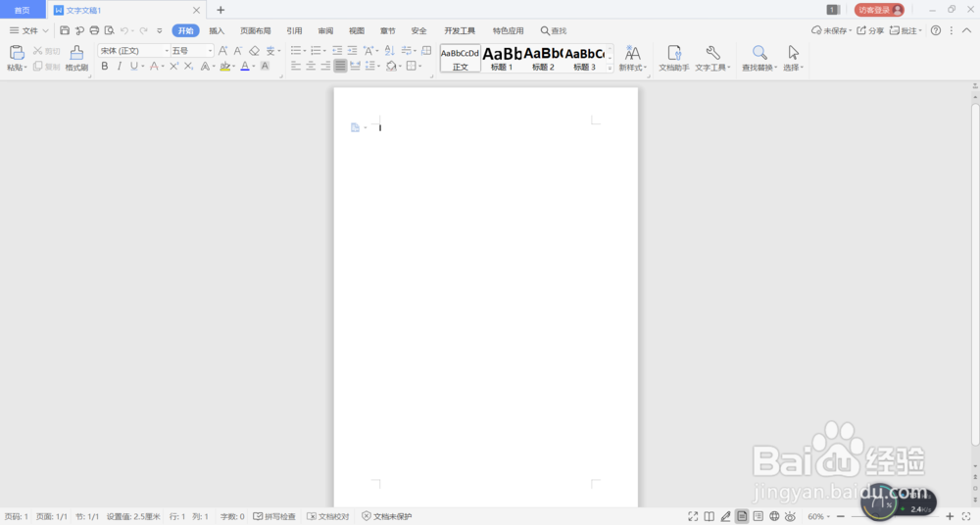980x525 pixels.
Task: Toggle Superscript formatting
Action: pos(173,66)
